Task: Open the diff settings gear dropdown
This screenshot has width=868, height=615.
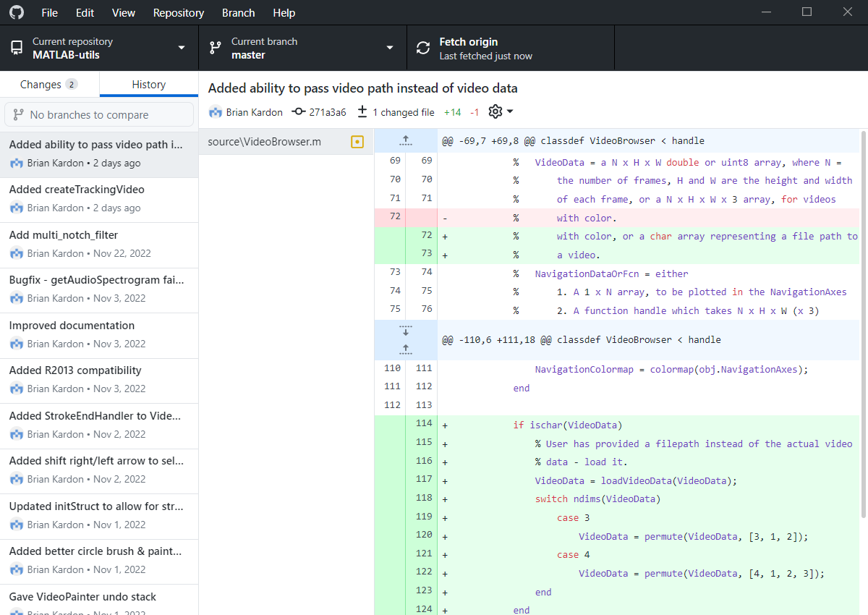Action: [501, 111]
